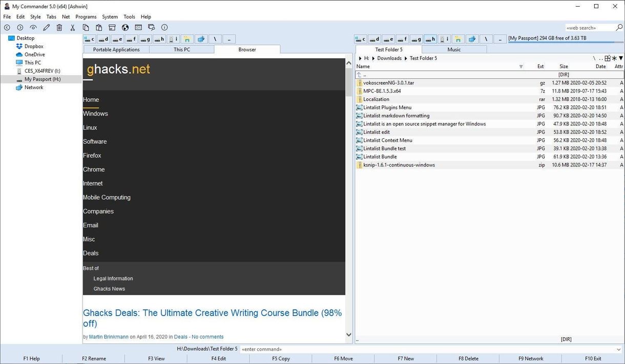Click the pencil Edit toolbar icon
The height and width of the screenshot is (364, 625).
pos(47,28)
